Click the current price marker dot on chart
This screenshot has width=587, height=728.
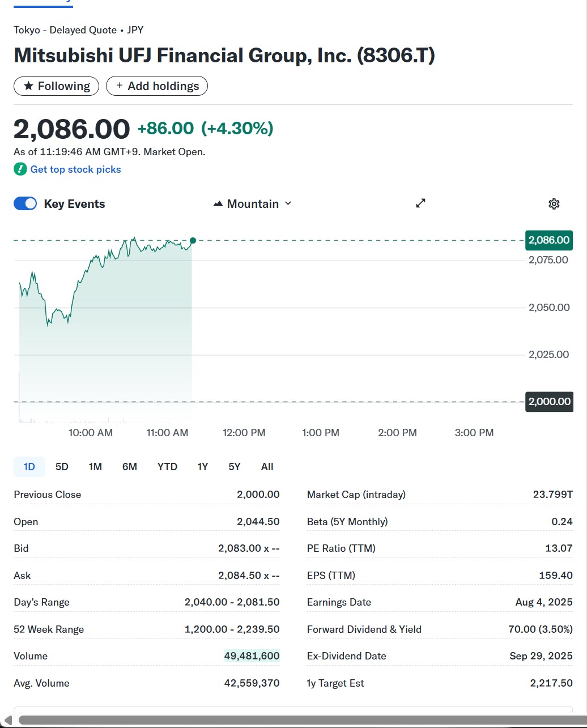(193, 241)
